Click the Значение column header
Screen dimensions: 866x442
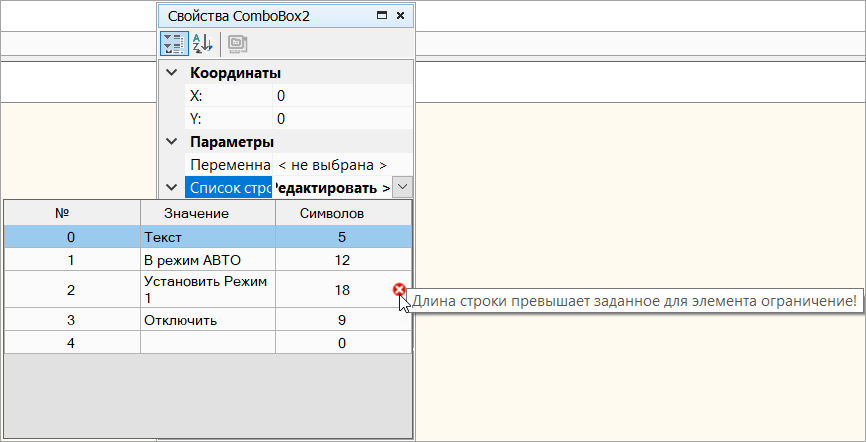(205, 213)
